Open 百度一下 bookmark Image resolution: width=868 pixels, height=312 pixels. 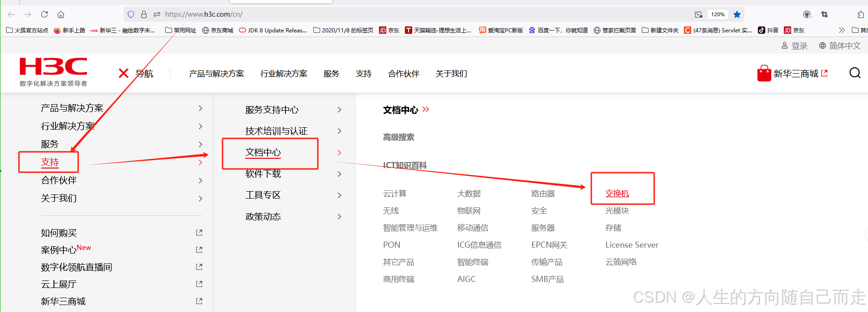coord(558,30)
